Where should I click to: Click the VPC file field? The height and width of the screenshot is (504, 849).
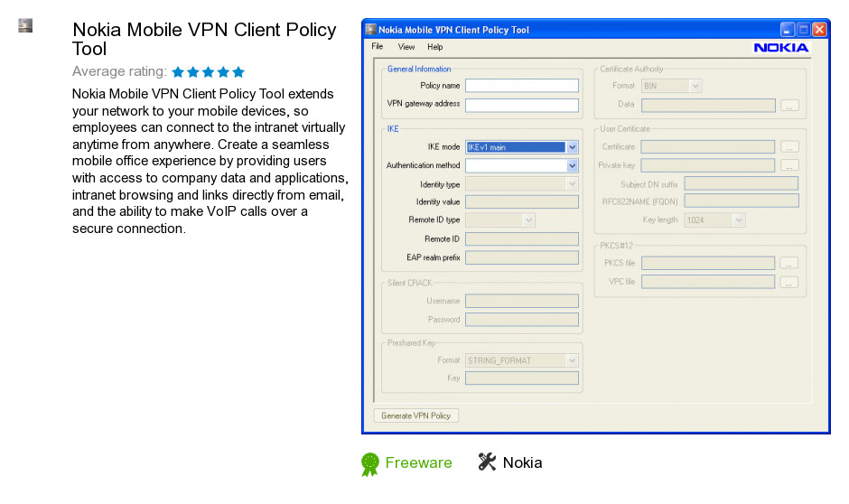(x=708, y=282)
